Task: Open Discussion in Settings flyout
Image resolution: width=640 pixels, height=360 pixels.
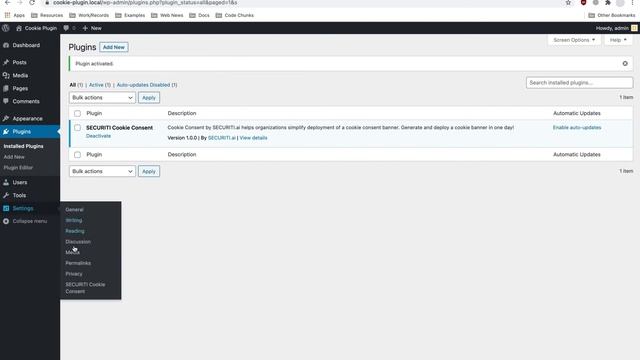Action: (78, 242)
